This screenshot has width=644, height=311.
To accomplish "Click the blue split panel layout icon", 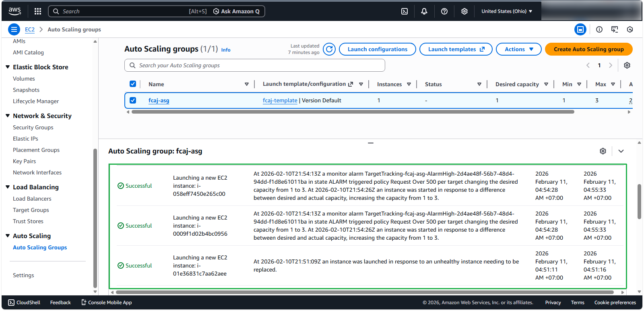I will pyautogui.click(x=580, y=29).
